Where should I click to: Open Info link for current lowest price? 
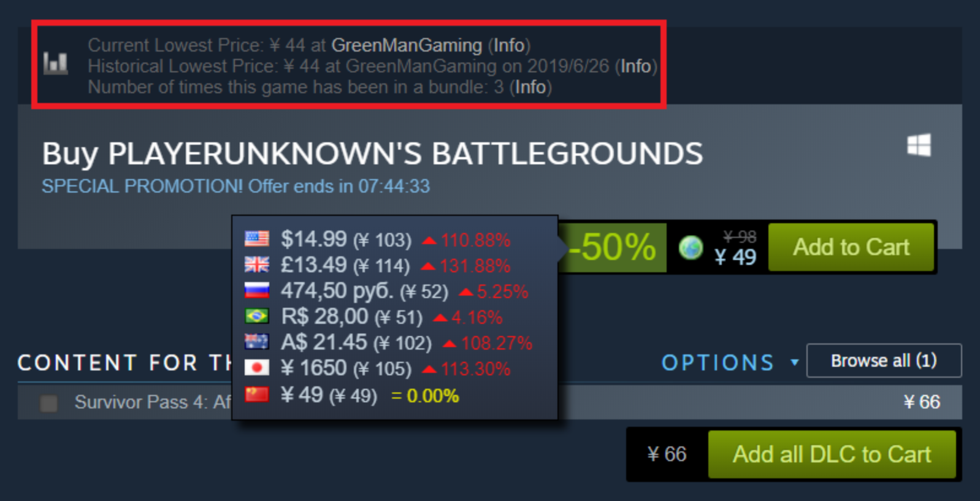pos(509,45)
